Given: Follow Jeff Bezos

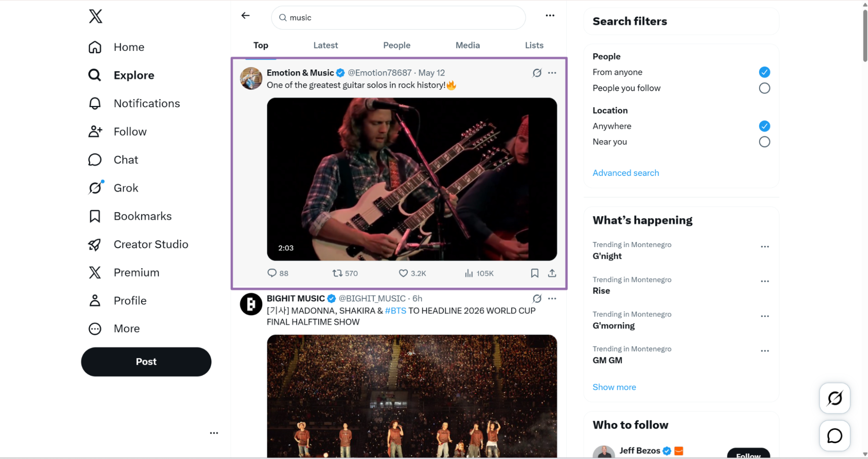Looking at the screenshot, I should (748, 453).
